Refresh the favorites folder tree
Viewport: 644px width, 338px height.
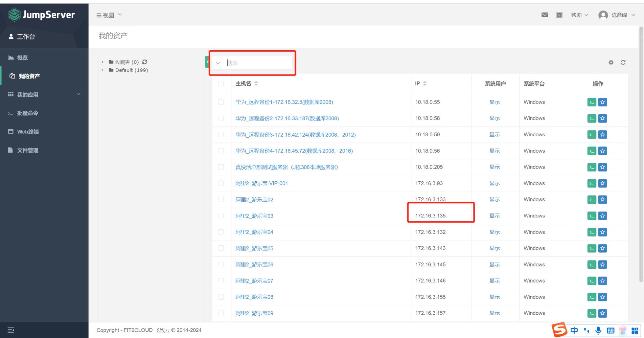(x=145, y=62)
